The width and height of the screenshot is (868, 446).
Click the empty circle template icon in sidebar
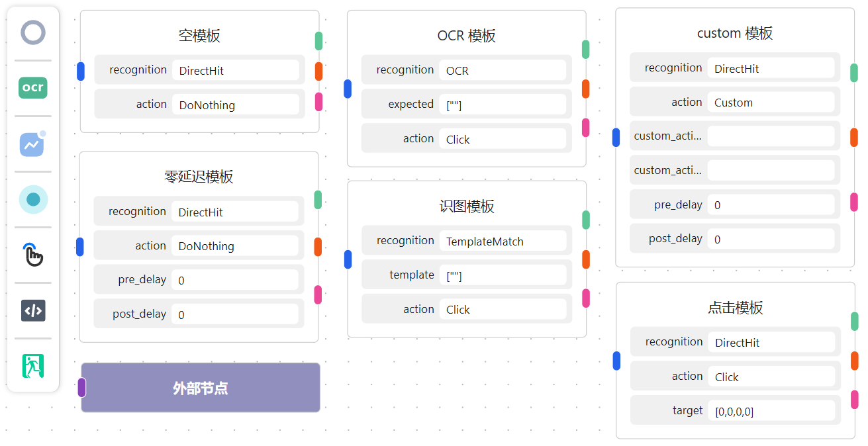point(33,32)
